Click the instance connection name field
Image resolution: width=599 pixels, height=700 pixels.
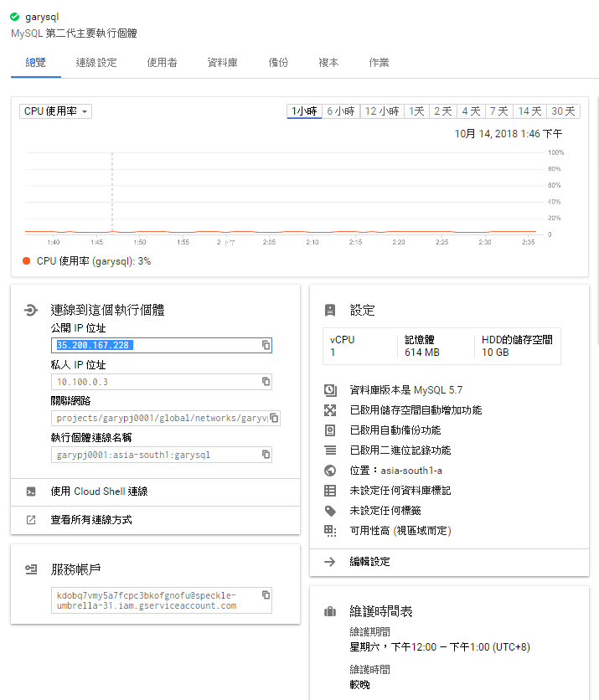tap(161, 455)
